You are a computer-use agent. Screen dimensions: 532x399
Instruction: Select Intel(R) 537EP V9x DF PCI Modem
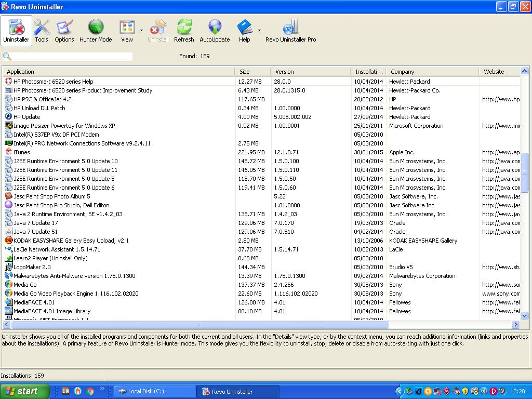(x=56, y=135)
